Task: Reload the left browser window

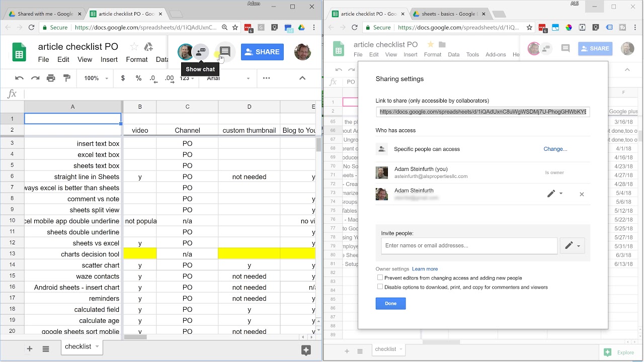Action: point(32,28)
